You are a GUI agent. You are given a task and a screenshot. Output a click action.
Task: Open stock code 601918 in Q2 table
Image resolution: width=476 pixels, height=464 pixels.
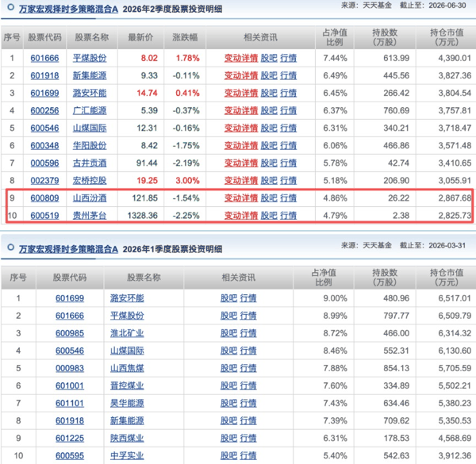pos(44,75)
